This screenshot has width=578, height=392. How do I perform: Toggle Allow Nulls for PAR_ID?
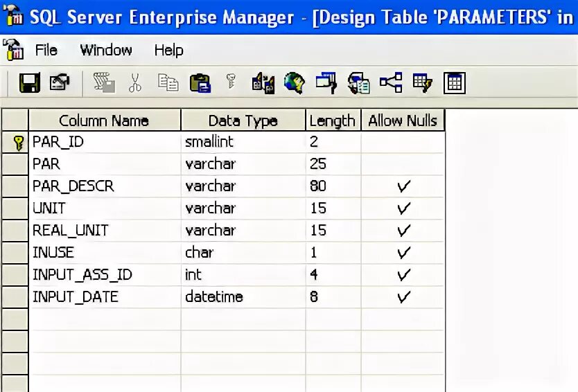[403, 142]
